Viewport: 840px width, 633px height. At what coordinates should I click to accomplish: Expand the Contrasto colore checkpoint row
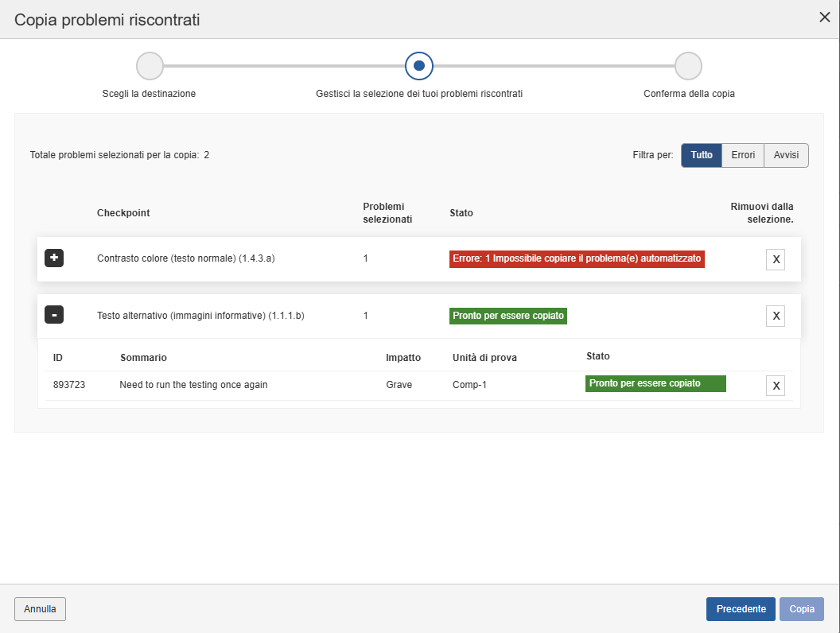point(54,258)
